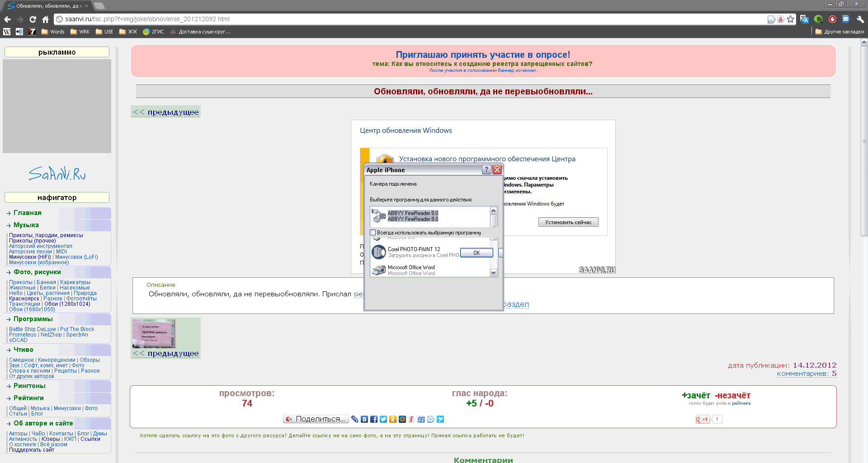Screen dimensions: 868x463
Task: Open the 'Главная' navigation section
Action: pyautogui.click(x=28, y=213)
